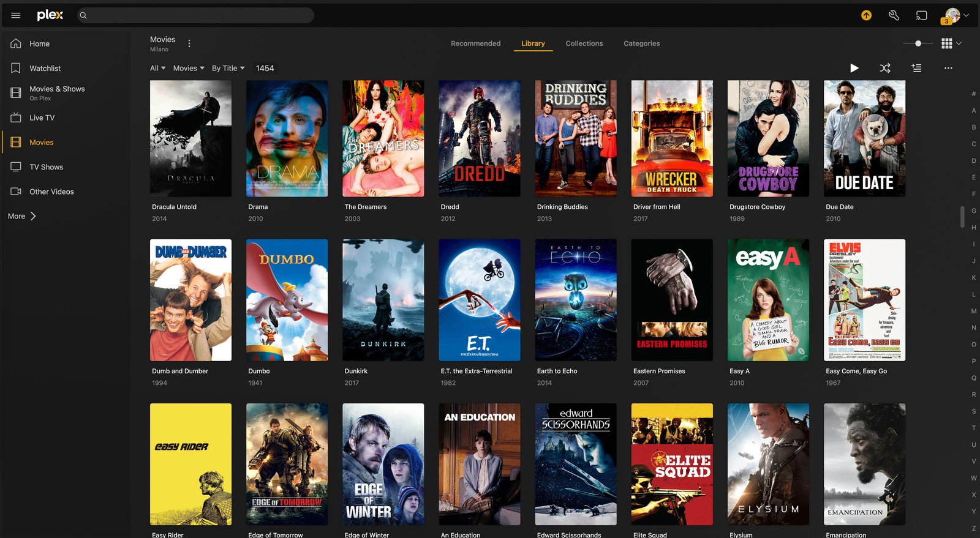
Task: Open the All filter dropdown
Action: (158, 68)
